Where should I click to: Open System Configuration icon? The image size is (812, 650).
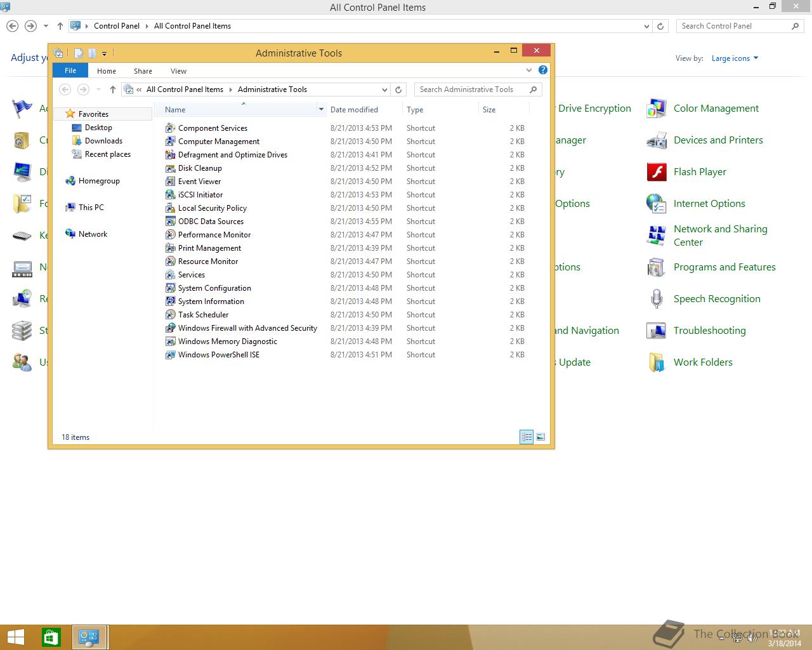point(170,288)
